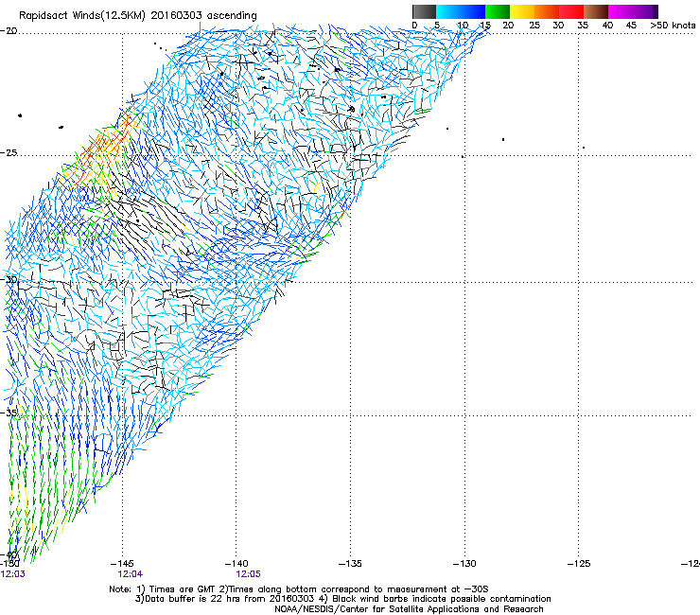Viewport: 700px width, 615px height.
Task: Select the green 15–20 knots legend swatch
Action: (498, 11)
